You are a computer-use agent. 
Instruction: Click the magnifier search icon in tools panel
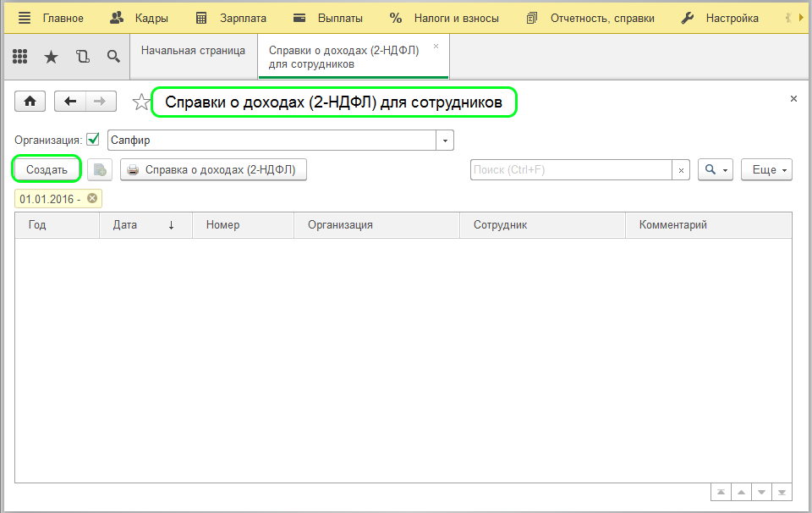pyautogui.click(x=113, y=57)
